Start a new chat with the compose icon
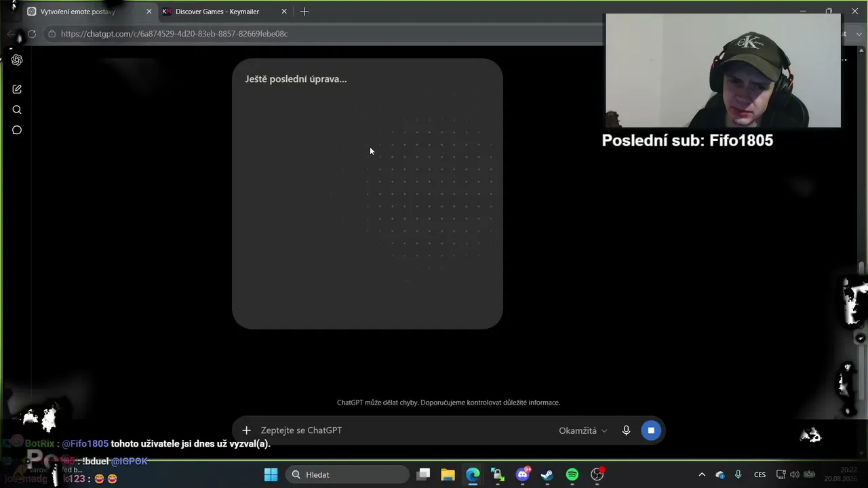This screenshot has height=488, width=868. 17,89
